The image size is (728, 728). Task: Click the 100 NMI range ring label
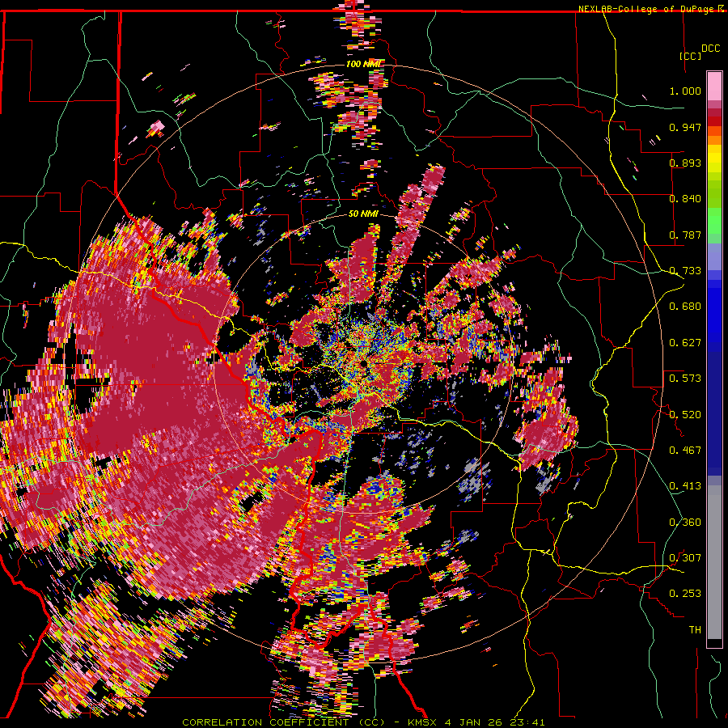tap(363, 64)
